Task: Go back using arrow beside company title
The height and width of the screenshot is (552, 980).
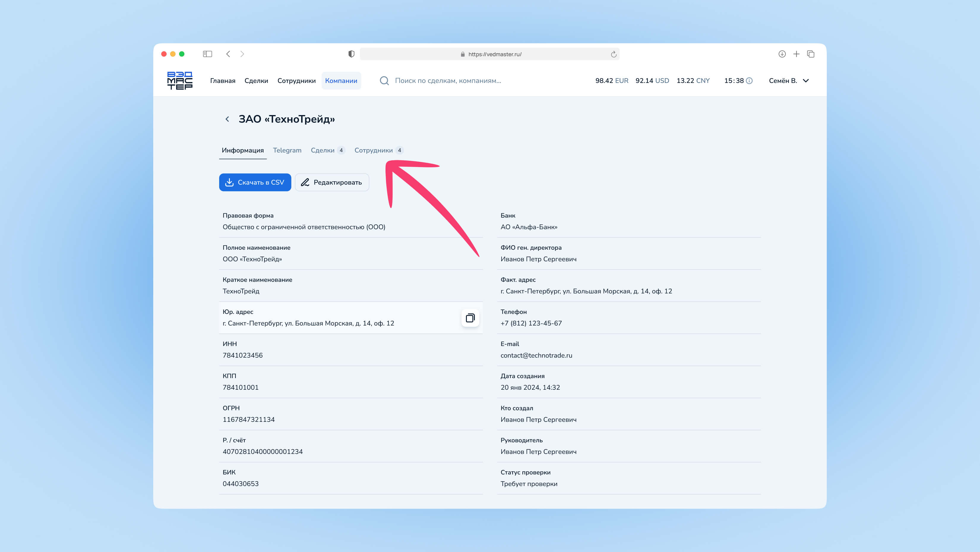Action: (x=227, y=119)
